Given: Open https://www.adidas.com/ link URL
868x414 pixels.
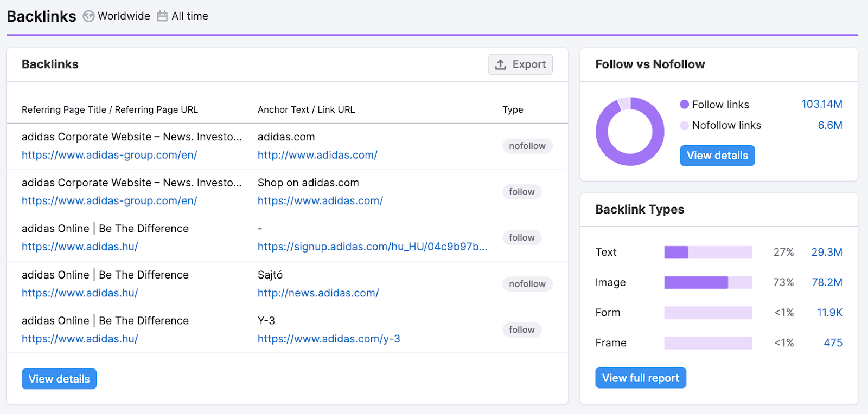Looking at the screenshot, I should point(320,201).
